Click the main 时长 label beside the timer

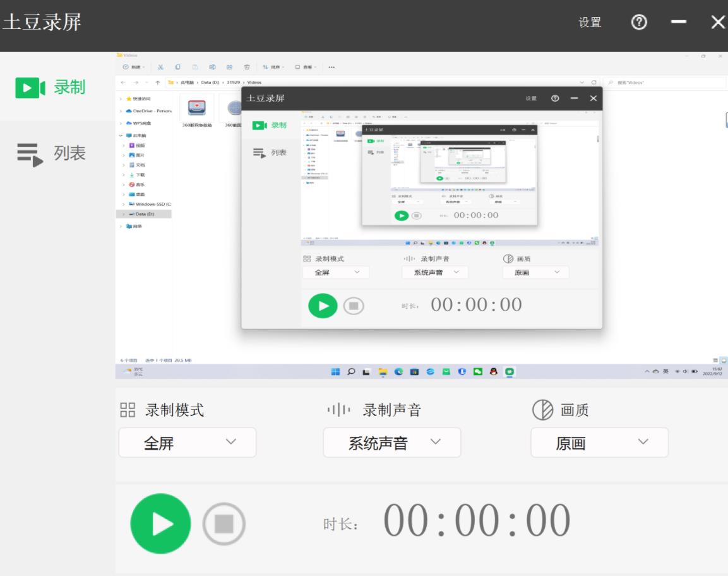pyautogui.click(x=340, y=524)
